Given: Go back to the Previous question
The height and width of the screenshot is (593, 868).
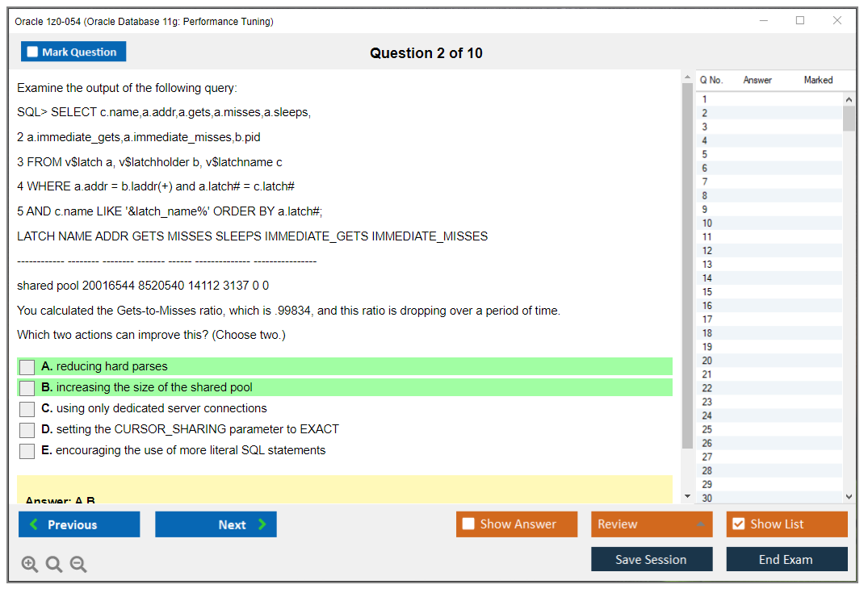Looking at the screenshot, I should [79, 524].
